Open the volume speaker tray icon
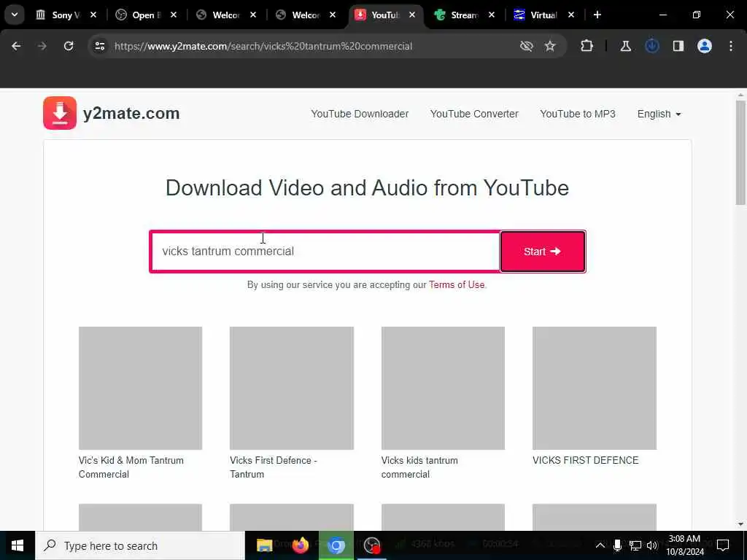The image size is (747, 560). [x=651, y=545]
